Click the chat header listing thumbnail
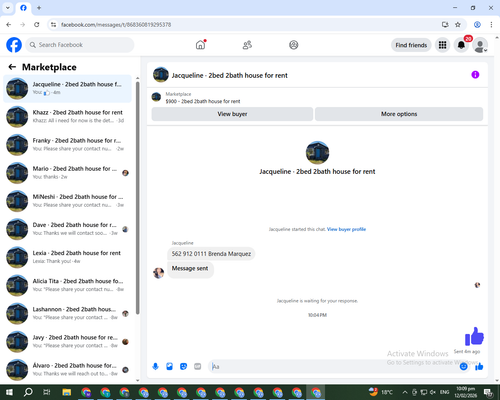The width and height of the screenshot is (500, 400). pyautogui.click(x=161, y=75)
